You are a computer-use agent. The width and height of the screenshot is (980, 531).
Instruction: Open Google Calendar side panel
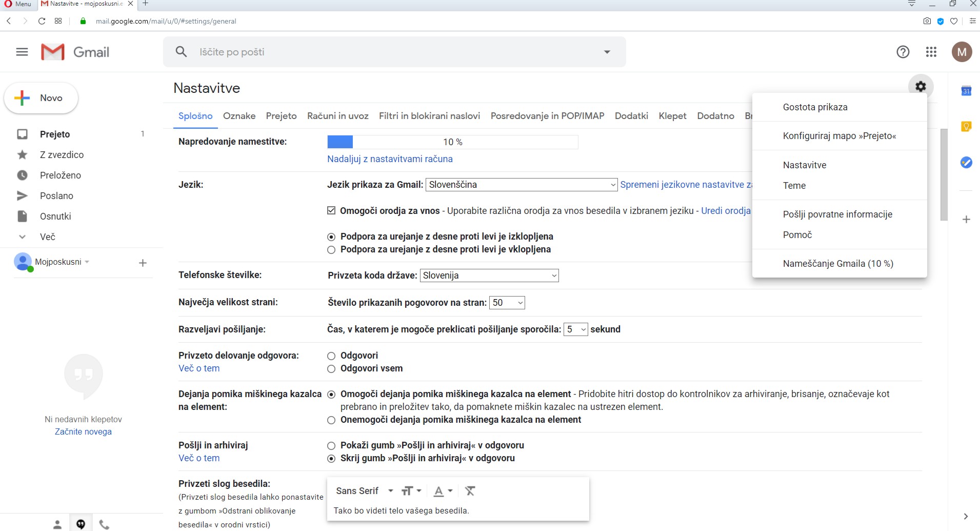click(966, 91)
